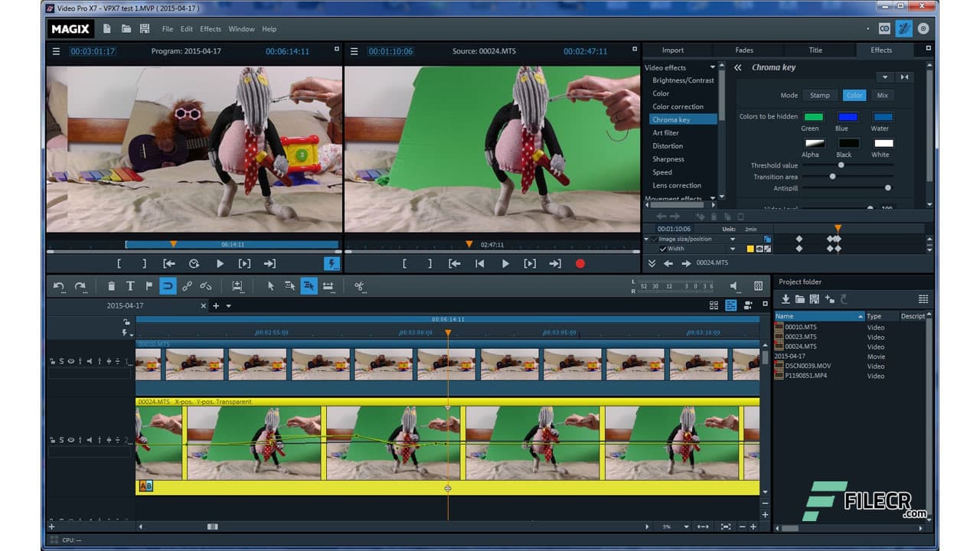Open the File menu
Viewport: 980px width, 551px height.
point(167,28)
